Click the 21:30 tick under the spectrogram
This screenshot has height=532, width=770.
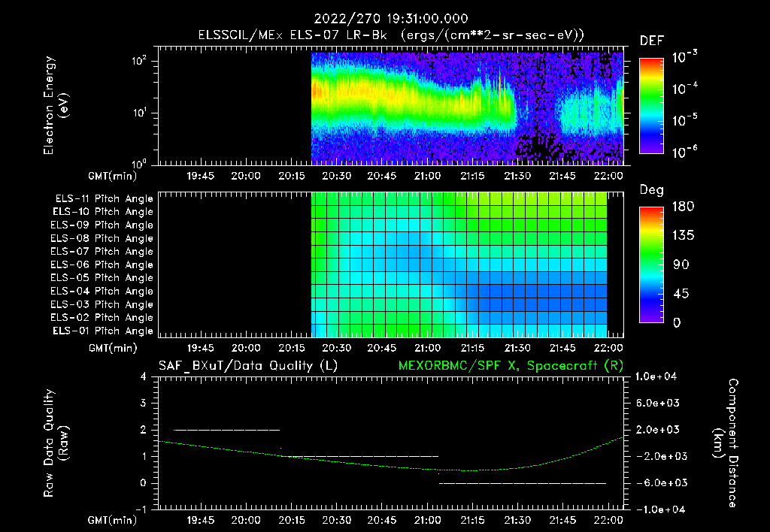click(517, 176)
